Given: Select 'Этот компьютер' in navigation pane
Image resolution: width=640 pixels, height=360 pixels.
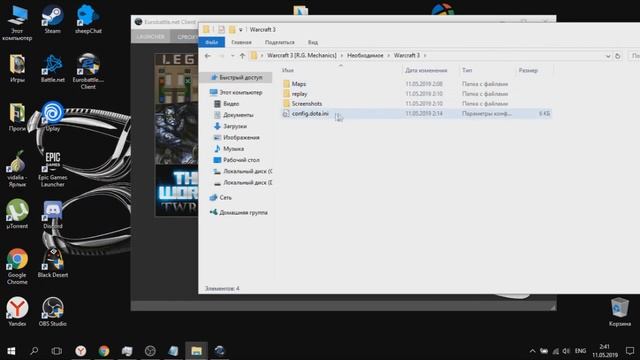Looking at the screenshot, I should coord(237,93).
